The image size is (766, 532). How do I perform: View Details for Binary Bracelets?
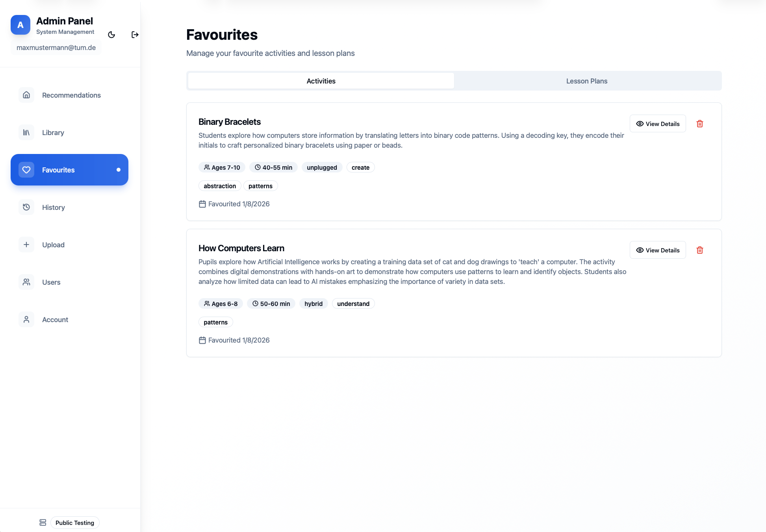click(657, 124)
